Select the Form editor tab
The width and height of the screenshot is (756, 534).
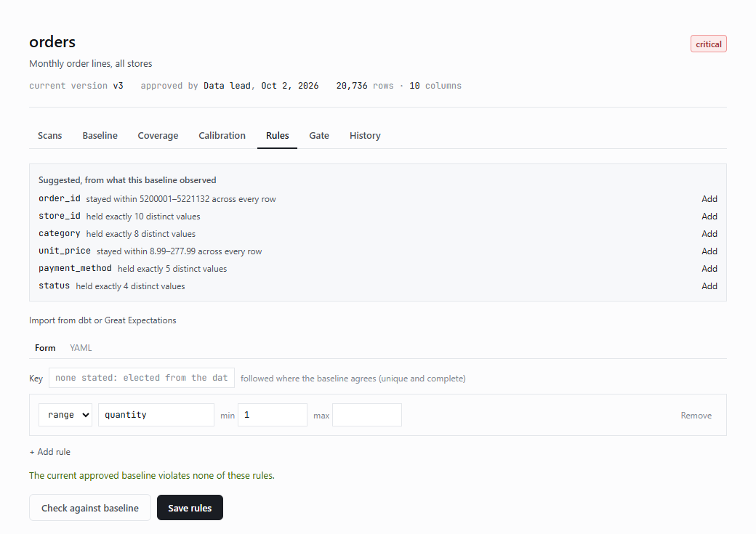tap(45, 348)
